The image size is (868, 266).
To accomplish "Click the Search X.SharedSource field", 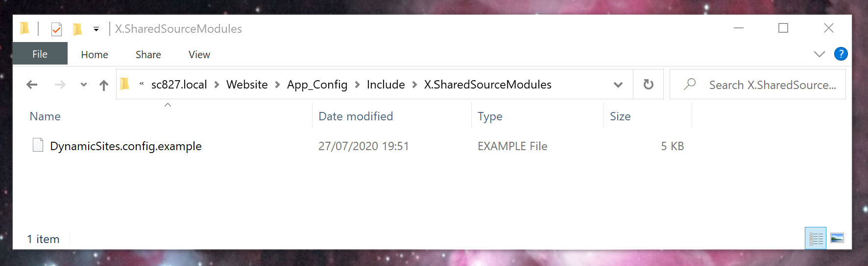I will click(x=757, y=85).
